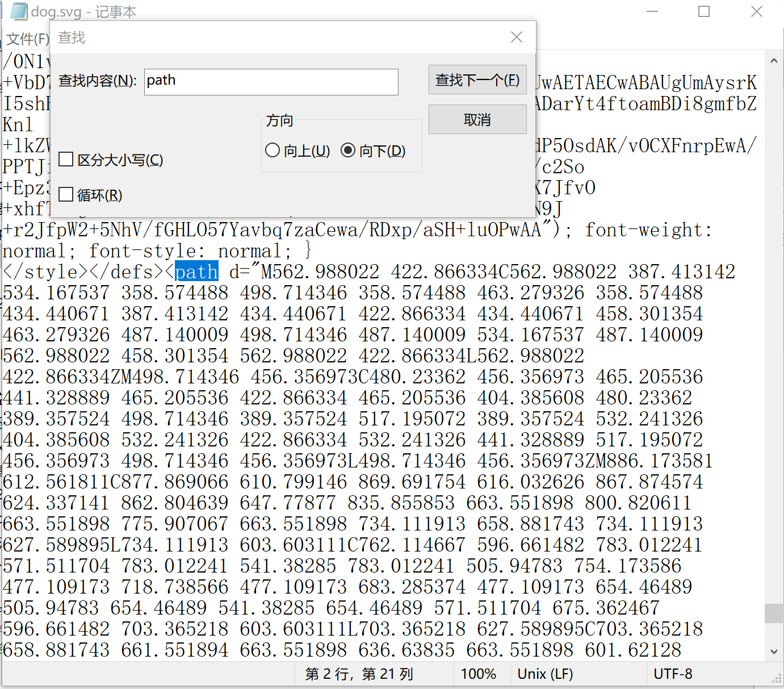
Task: Click the vertical scrollbar thumb
Action: [774, 613]
